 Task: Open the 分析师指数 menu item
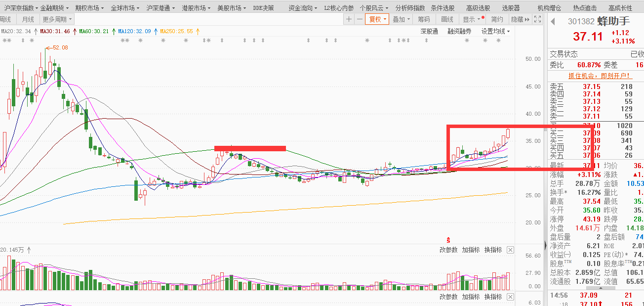(410, 8)
